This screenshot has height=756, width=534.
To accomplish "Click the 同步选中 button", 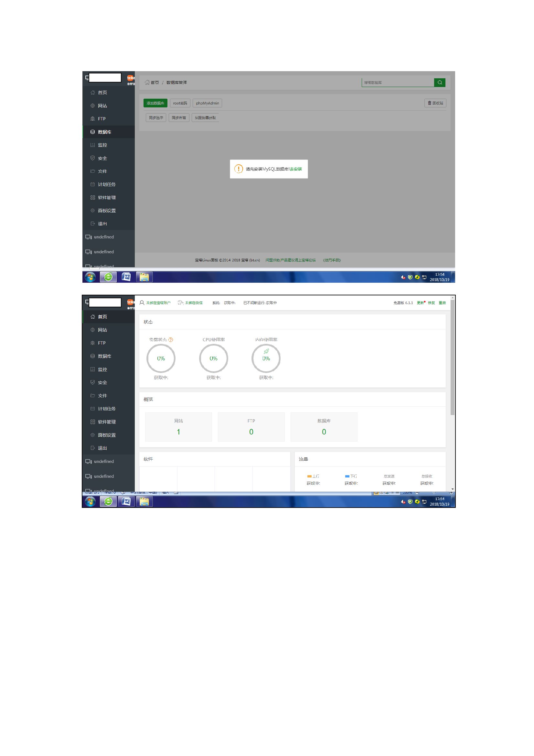I will (x=156, y=117).
